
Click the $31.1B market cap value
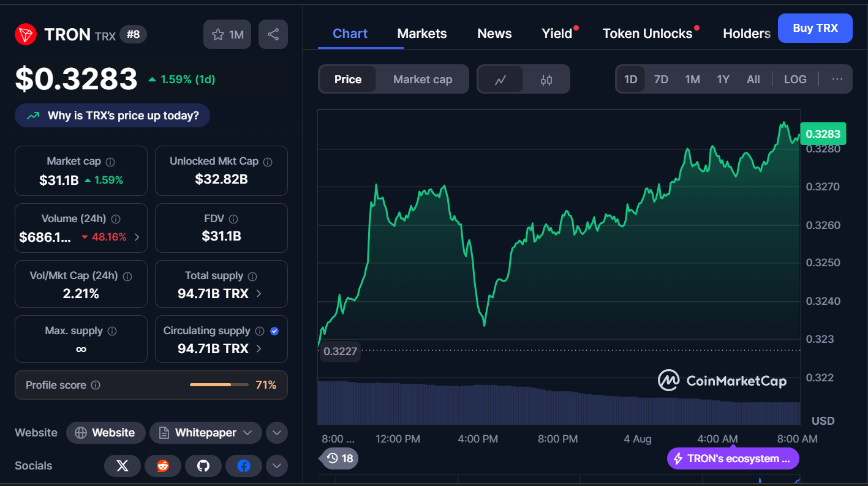[59, 180]
